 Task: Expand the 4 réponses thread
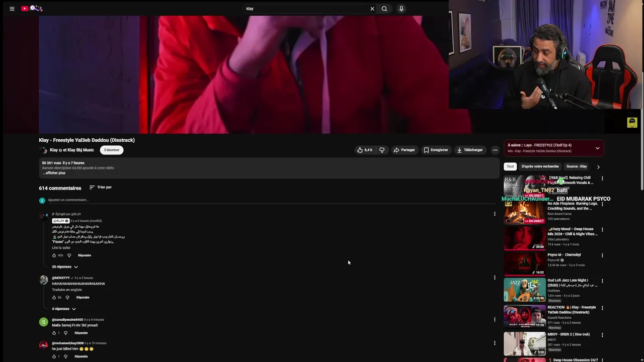click(x=64, y=309)
